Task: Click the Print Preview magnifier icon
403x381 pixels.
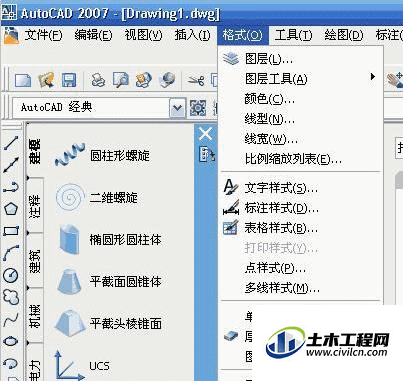Action: click(121, 80)
